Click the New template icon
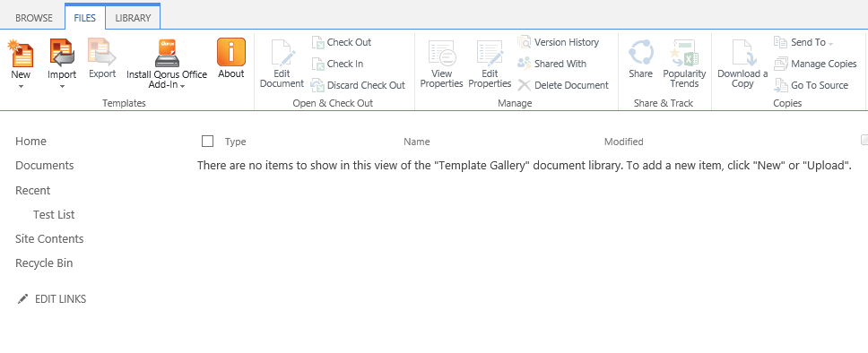This screenshot has width=868, height=353. click(x=21, y=53)
